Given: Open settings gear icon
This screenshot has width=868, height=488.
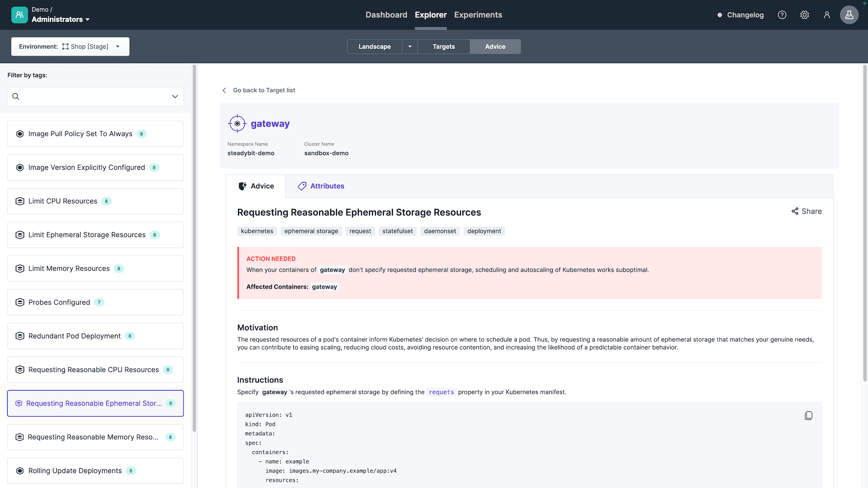Looking at the screenshot, I should (804, 15).
